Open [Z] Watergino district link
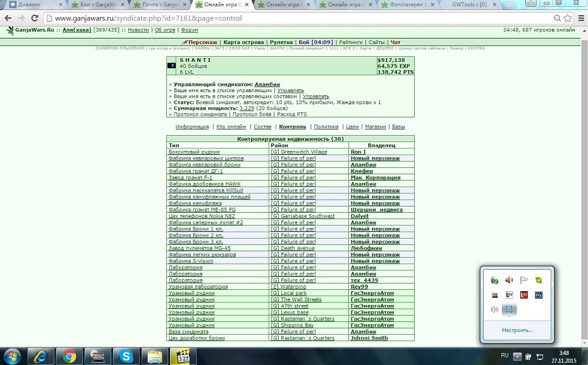 288,287
